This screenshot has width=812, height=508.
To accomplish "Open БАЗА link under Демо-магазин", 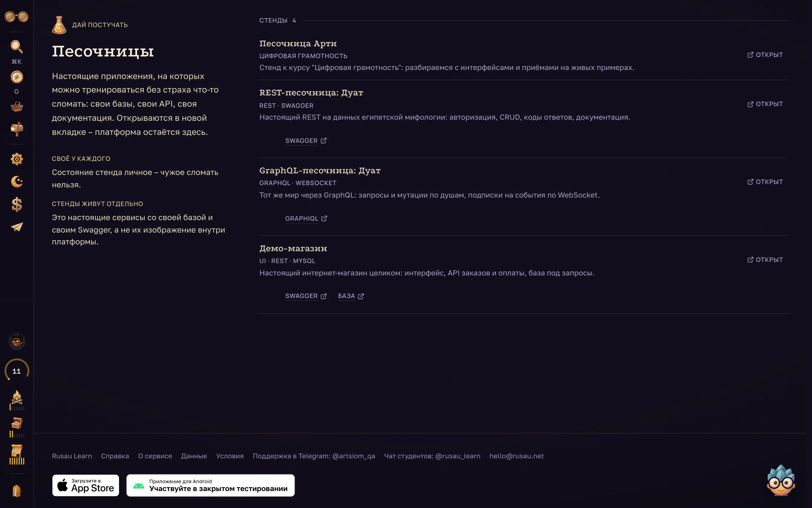I will point(351,296).
